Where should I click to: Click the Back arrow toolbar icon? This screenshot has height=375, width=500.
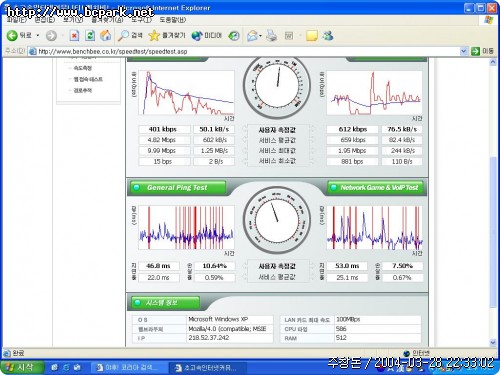point(12,36)
